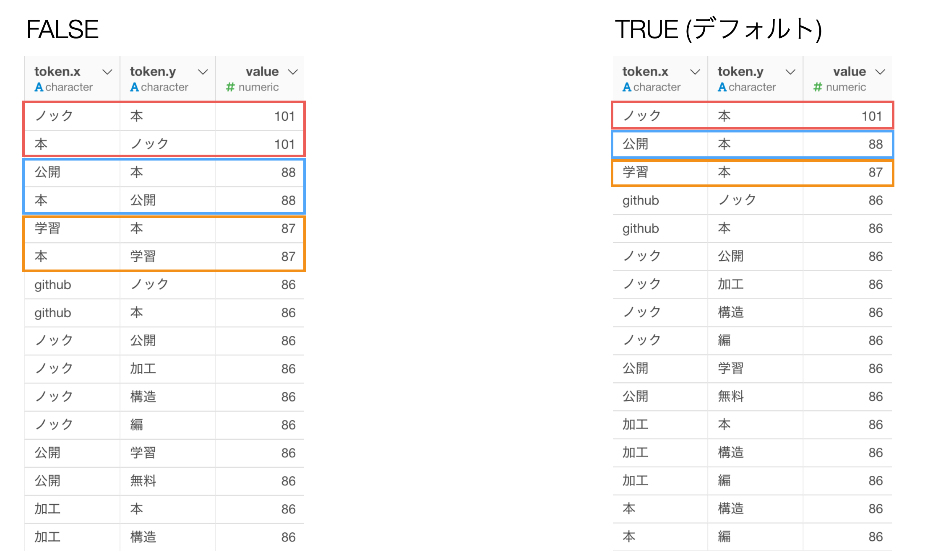Expand value column chevron in TRUE table

(881, 72)
